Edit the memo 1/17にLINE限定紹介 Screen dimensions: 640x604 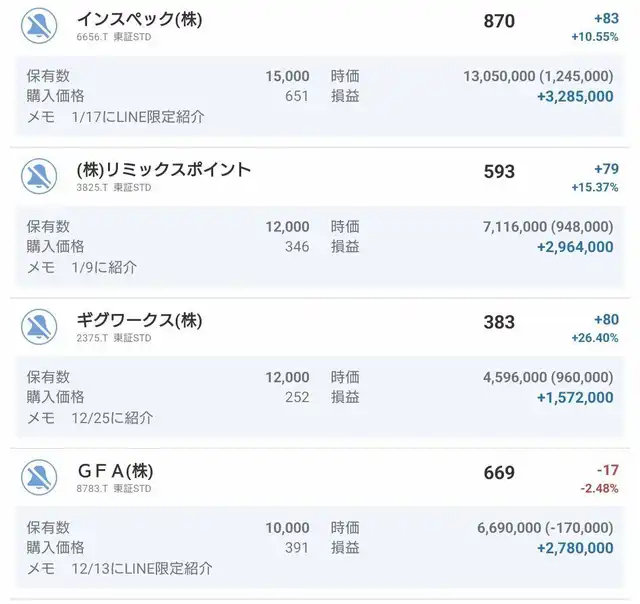138,117
